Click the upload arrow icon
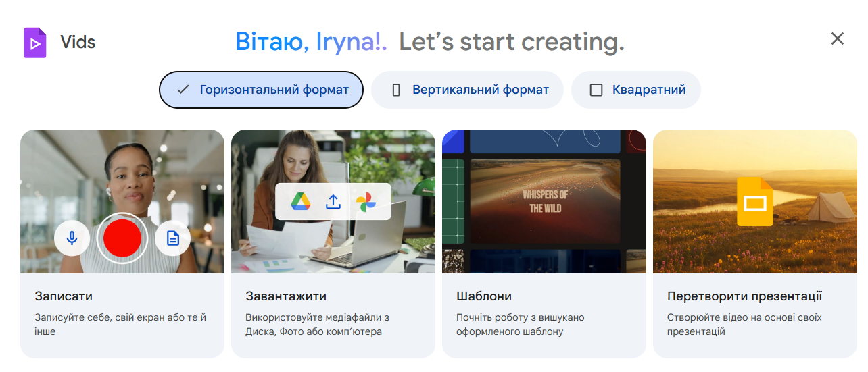The image size is (868, 372). (333, 201)
